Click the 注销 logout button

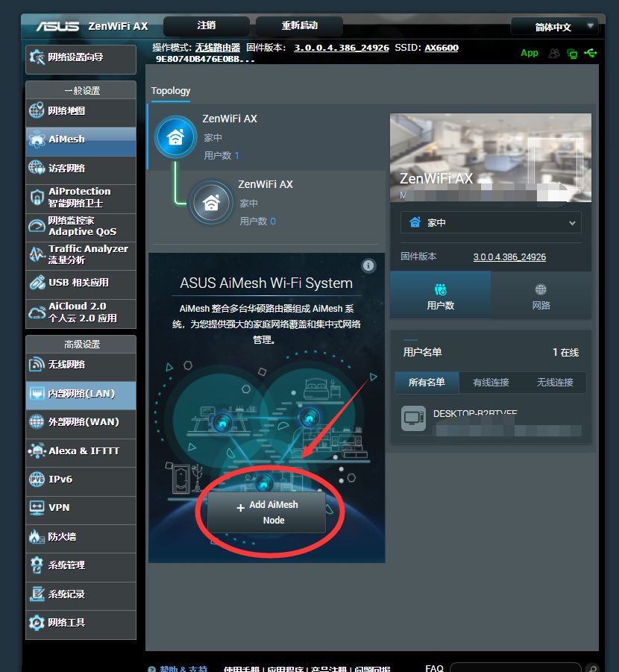pos(206,25)
